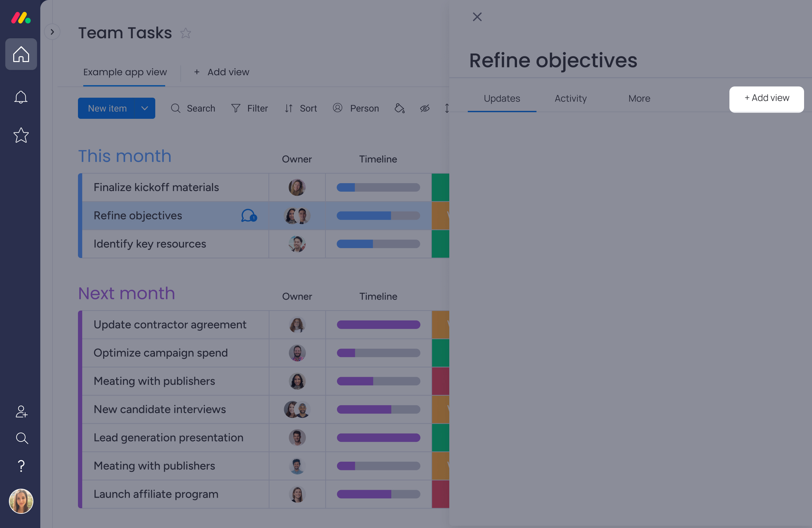The image size is (812, 528).
Task: Open the updates bubble on Refine objectives
Action: pyautogui.click(x=249, y=216)
